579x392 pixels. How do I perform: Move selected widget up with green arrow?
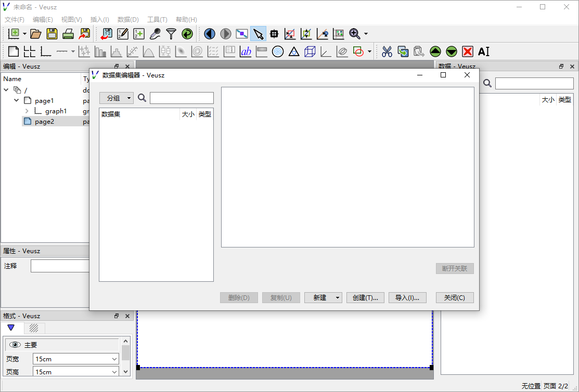(435, 51)
